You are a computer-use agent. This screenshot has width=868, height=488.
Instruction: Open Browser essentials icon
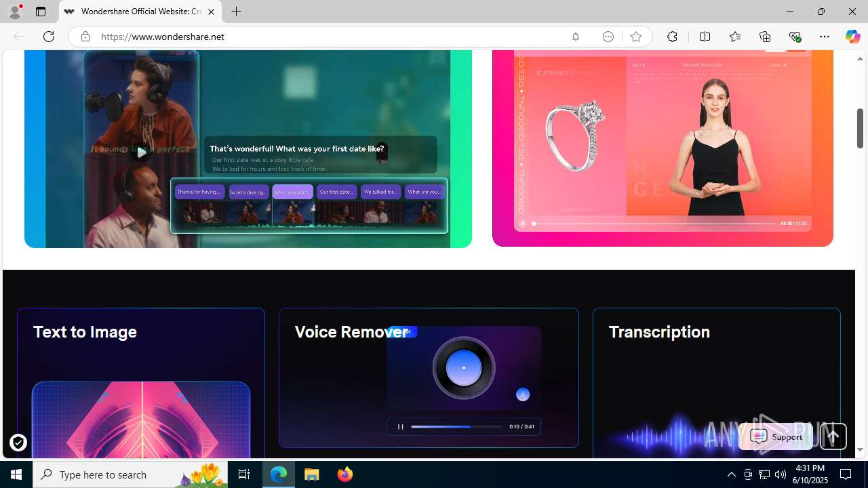[795, 37]
